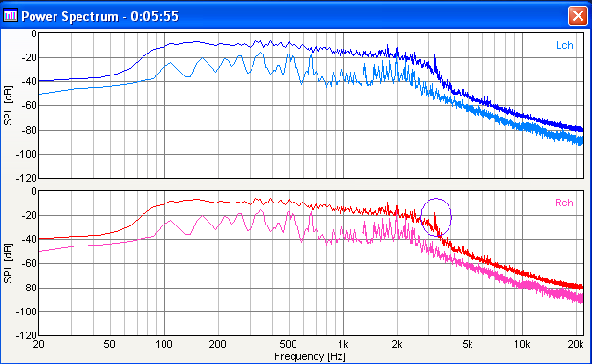Click the "-40" dB tick of the Lch graph

(x=29, y=82)
